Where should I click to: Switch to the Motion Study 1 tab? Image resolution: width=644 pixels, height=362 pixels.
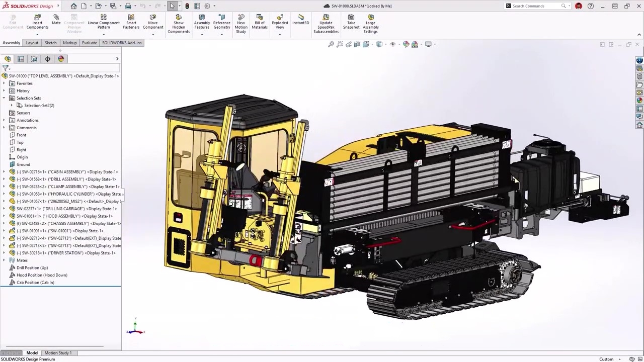coord(58,352)
